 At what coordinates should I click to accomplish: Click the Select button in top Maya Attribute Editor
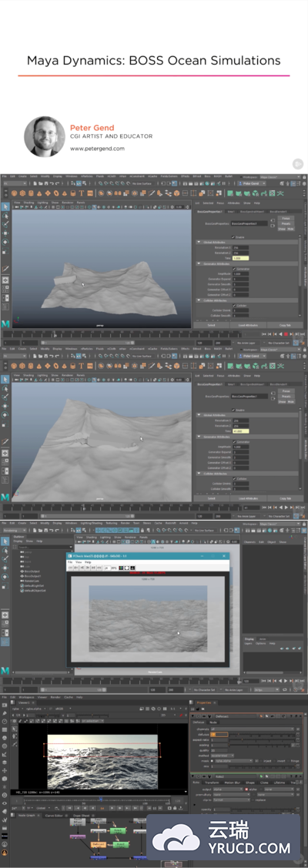[x=211, y=325]
